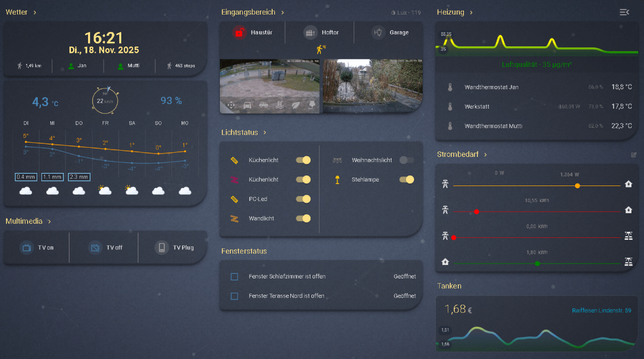Click the green person icon next to Mutti
Screen dimensions: 644x359
[120, 66]
